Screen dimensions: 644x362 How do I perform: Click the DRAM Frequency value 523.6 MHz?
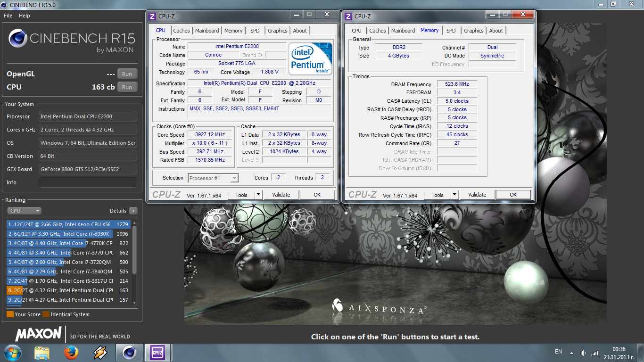[x=457, y=84]
